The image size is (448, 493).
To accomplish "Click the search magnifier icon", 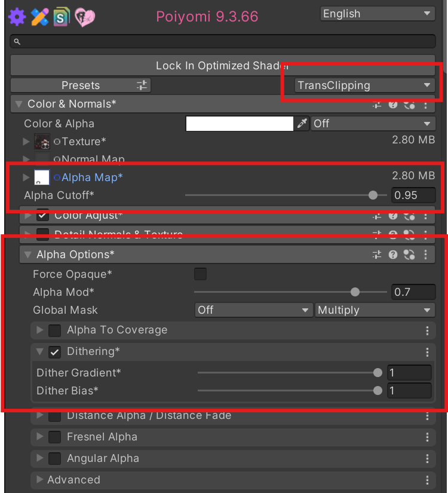I will (x=17, y=41).
